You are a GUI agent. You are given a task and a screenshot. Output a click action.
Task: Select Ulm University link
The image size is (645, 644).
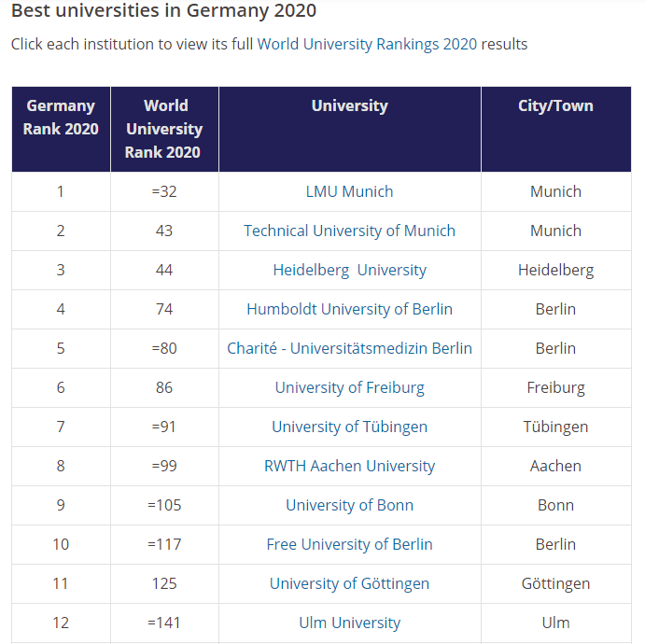tap(350, 623)
